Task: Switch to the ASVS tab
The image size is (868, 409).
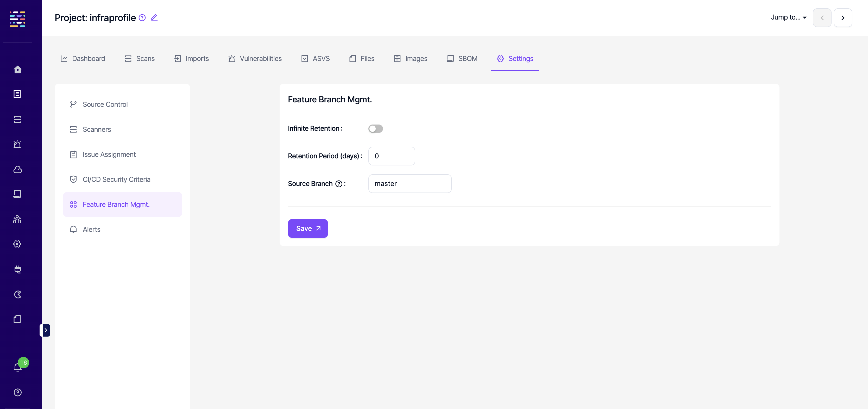Action: 315,59
